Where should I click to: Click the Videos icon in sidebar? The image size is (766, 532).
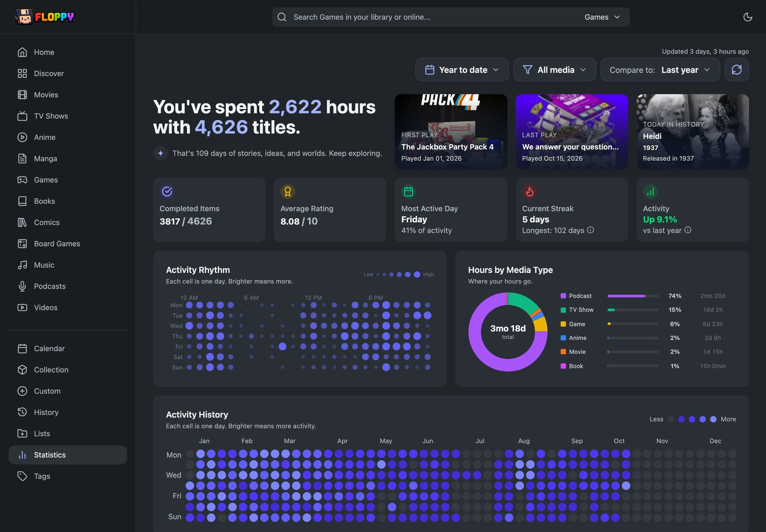(x=23, y=307)
